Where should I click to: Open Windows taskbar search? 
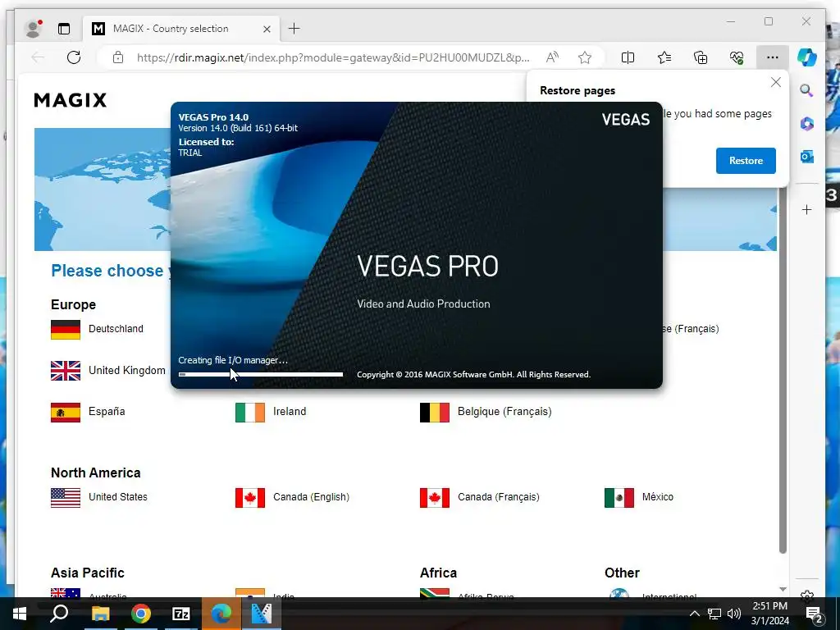coord(59,614)
